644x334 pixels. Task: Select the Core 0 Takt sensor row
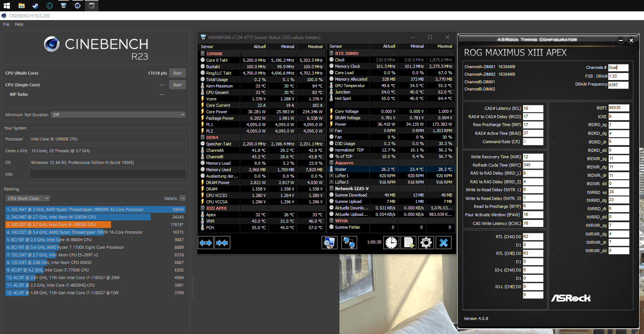pyautogui.click(x=262, y=60)
